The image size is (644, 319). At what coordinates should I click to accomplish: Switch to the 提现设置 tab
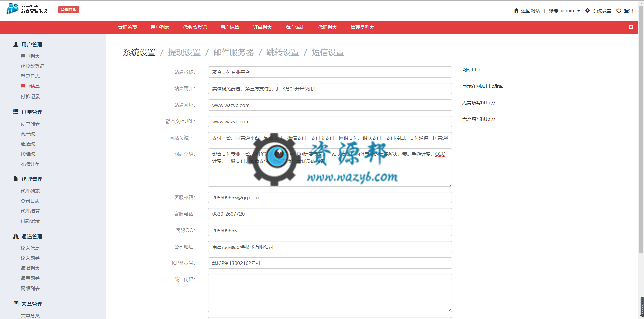[184, 52]
